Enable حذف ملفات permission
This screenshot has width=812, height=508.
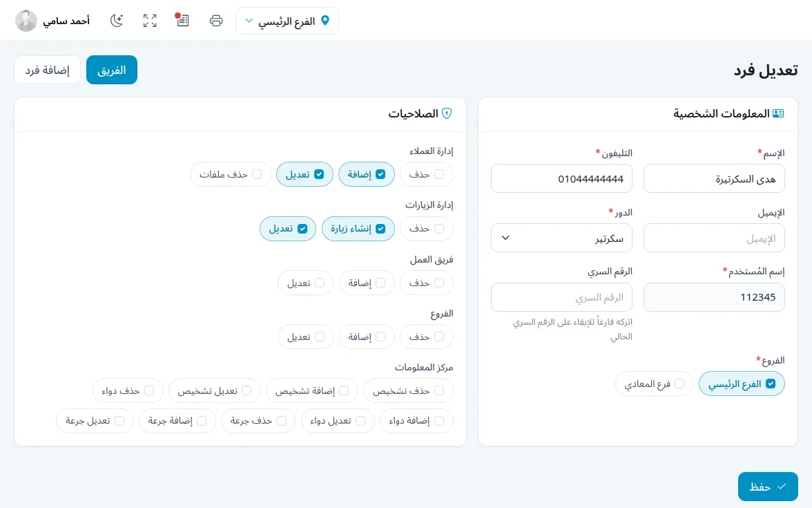click(x=257, y=174)
